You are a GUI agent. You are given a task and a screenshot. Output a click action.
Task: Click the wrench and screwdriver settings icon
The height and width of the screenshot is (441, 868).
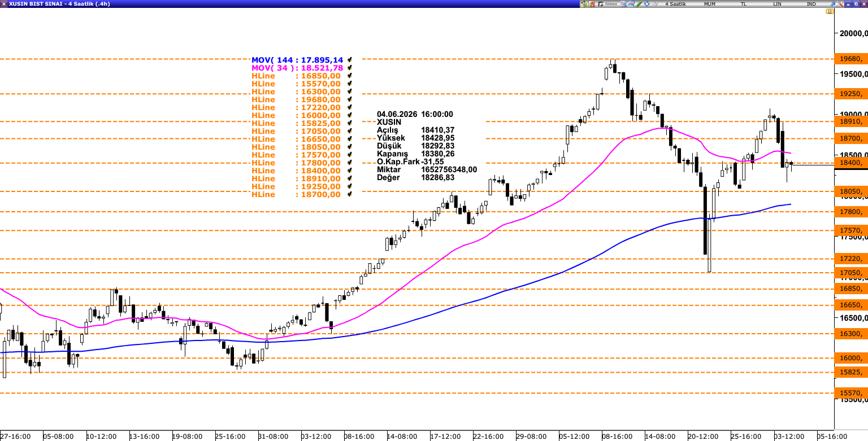840,4
